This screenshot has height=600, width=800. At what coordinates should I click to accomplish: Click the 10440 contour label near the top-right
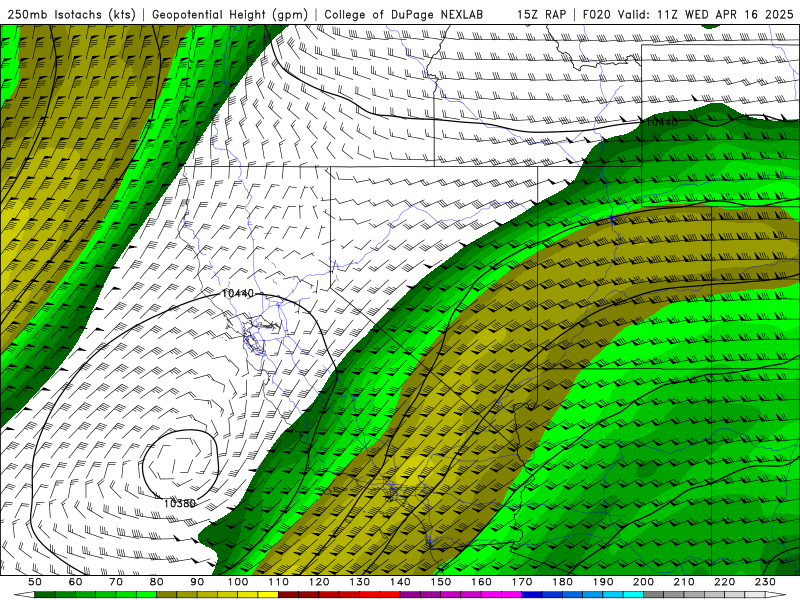click(662, 122)
